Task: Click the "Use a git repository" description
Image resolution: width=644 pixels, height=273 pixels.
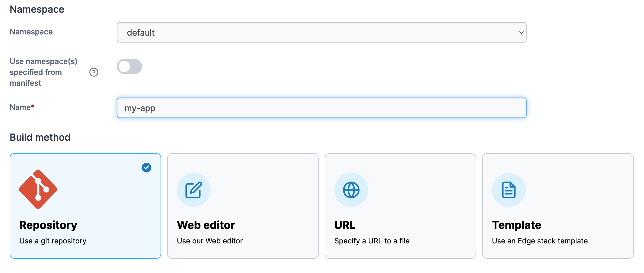Action: [x=53, y=241]
